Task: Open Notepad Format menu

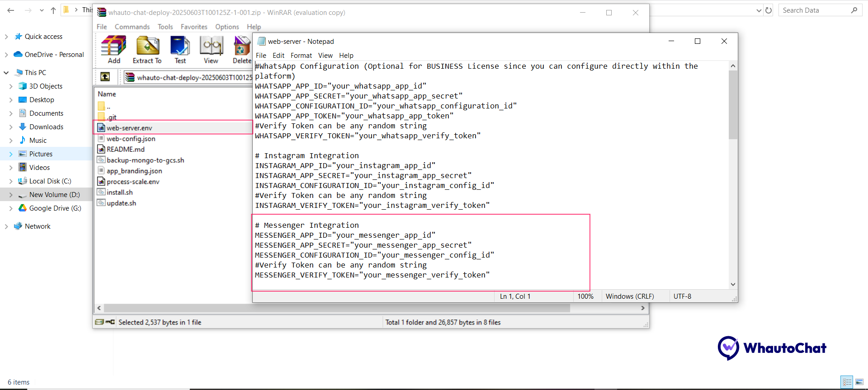Action: [301, 55]
